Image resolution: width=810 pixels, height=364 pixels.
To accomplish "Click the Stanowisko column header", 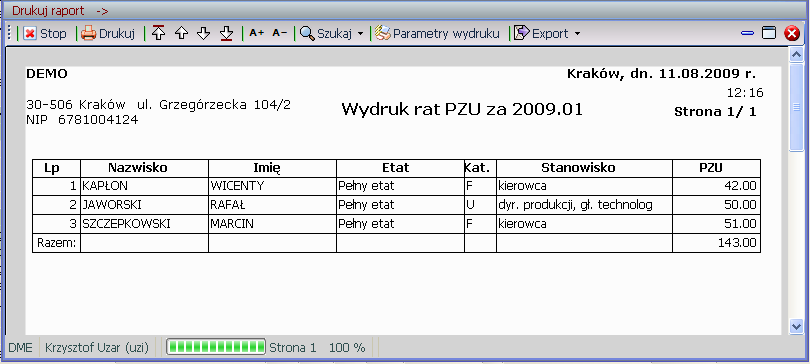I will tap(584, 168).
